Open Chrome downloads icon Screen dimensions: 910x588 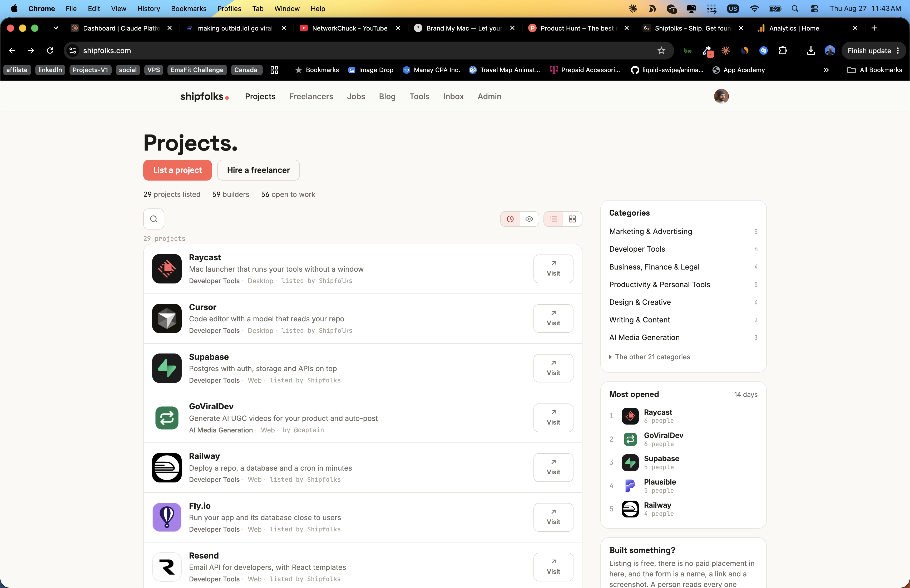point(811,50)
